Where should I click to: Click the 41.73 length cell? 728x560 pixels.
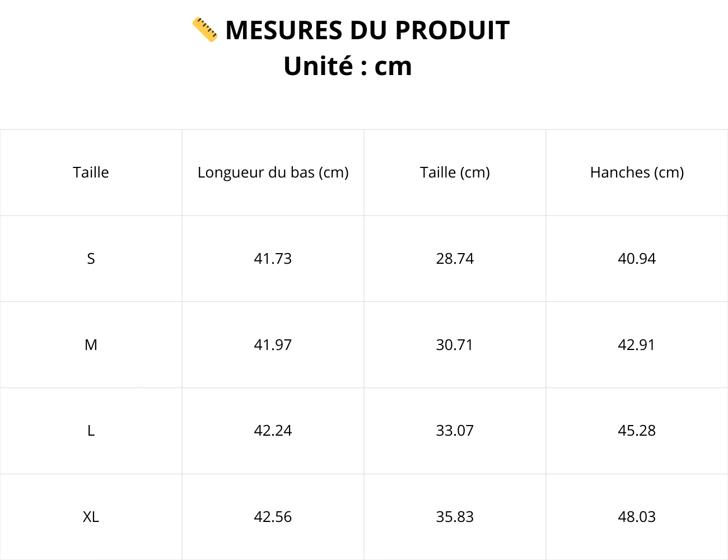point(273,259)
